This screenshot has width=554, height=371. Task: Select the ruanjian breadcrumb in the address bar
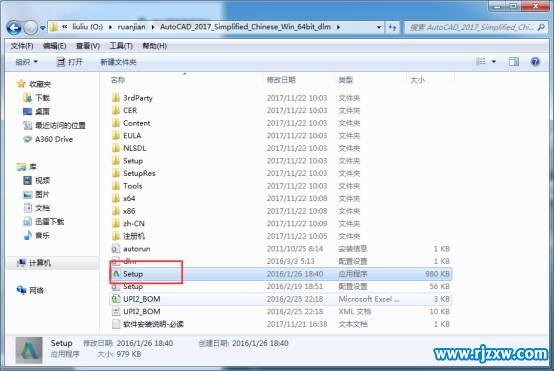click(131, 27)
